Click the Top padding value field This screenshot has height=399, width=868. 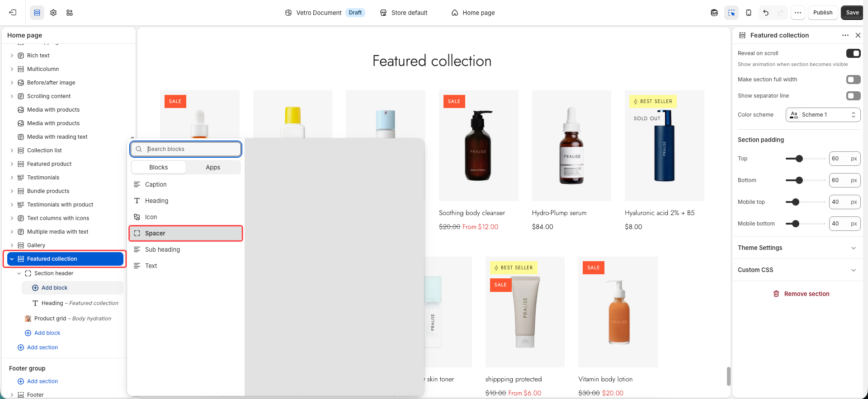pyautogui.click(x=844, y=159)
